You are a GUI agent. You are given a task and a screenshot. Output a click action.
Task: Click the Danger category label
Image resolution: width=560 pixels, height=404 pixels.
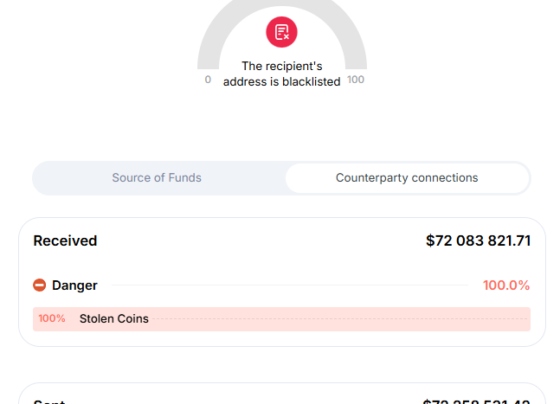point(75,285)
